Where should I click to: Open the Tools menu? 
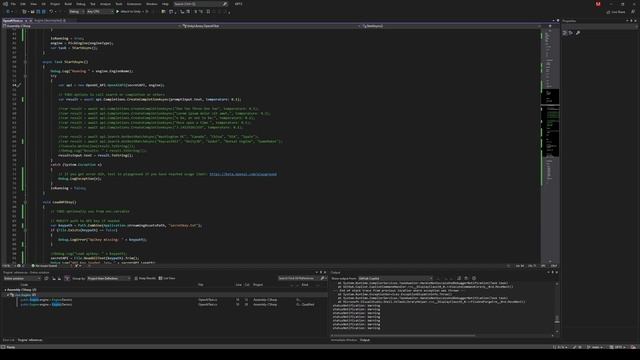click(119, 4)
